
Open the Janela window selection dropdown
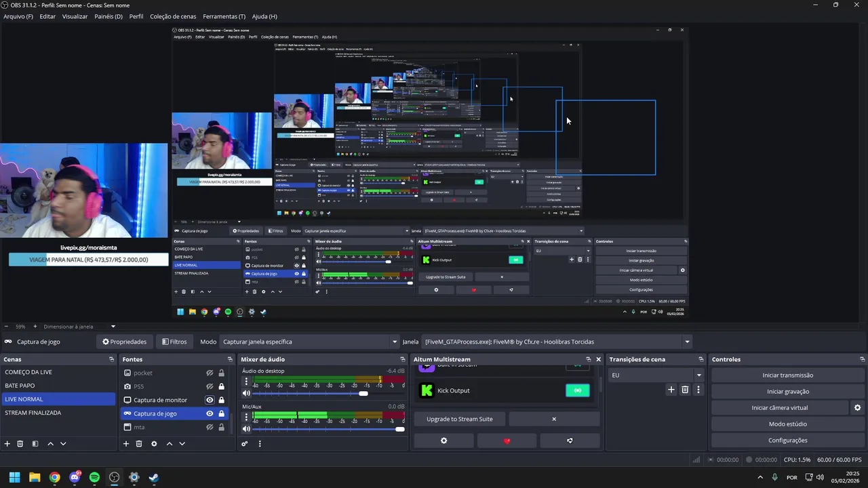click(557, 342)
